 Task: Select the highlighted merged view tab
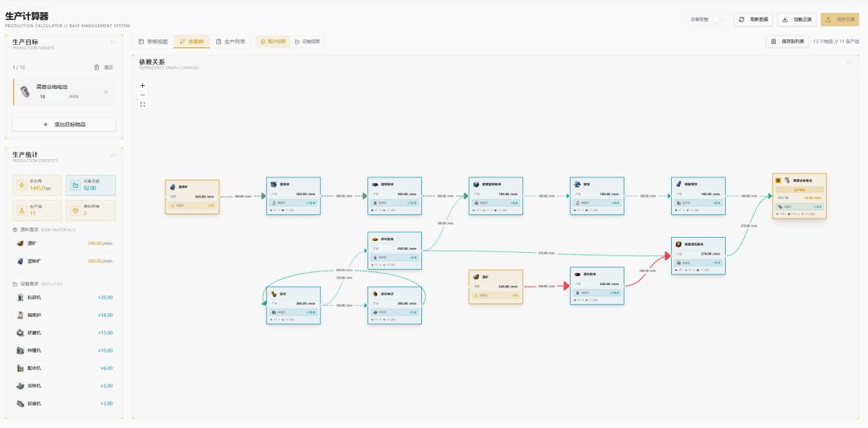(273, 42)
